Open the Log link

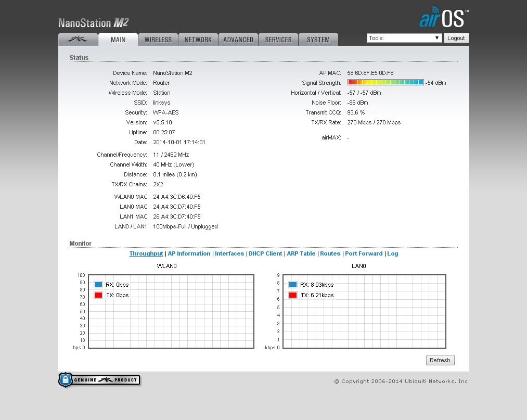pyautogui.click(x=393, y=253)
